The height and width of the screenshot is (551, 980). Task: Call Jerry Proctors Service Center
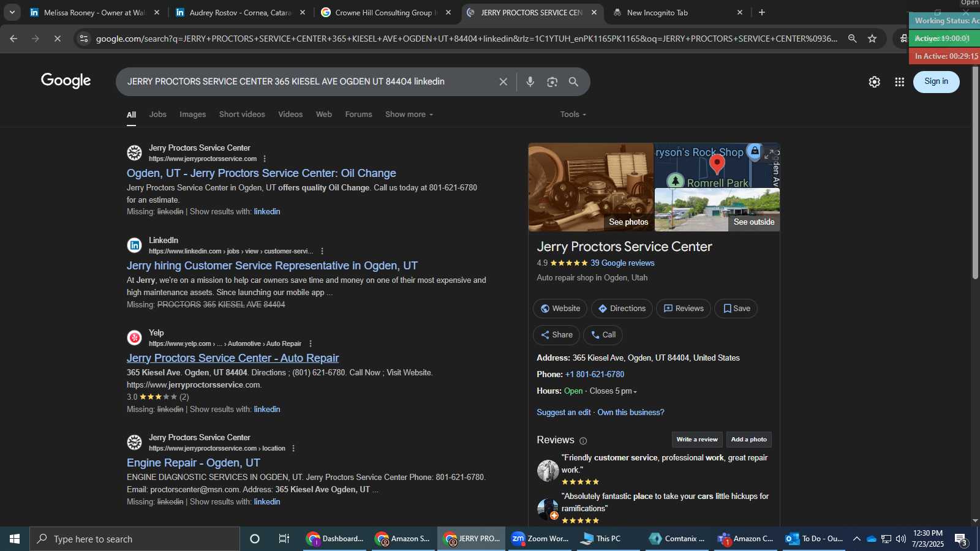(603, 335)
